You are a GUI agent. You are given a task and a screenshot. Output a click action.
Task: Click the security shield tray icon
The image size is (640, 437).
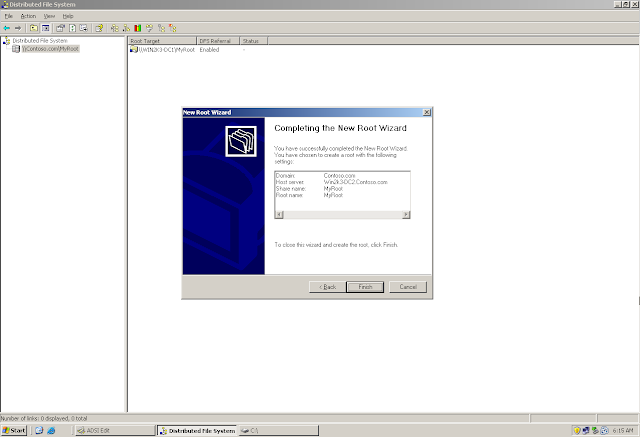pyautogui.click(x=577, y=430)
